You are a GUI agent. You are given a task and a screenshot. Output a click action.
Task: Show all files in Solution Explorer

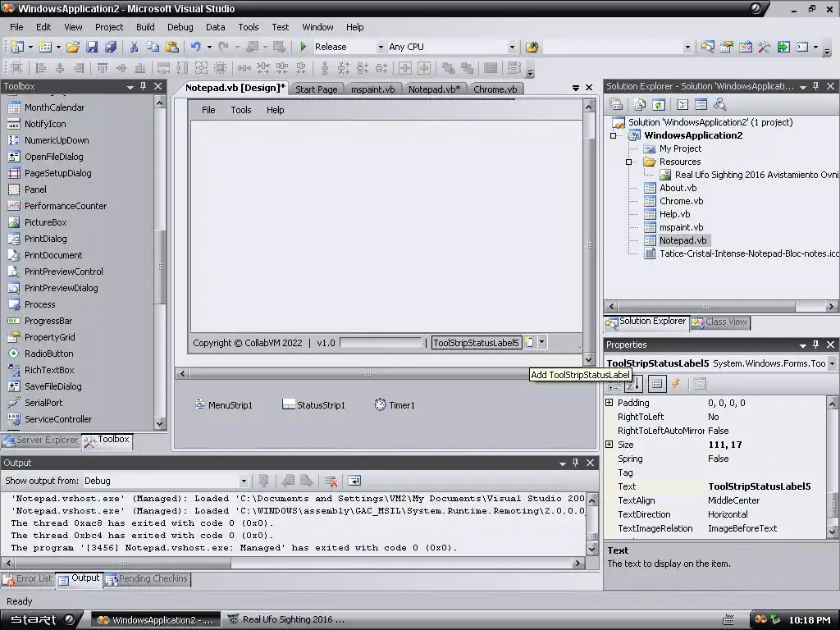pos(640,104)
